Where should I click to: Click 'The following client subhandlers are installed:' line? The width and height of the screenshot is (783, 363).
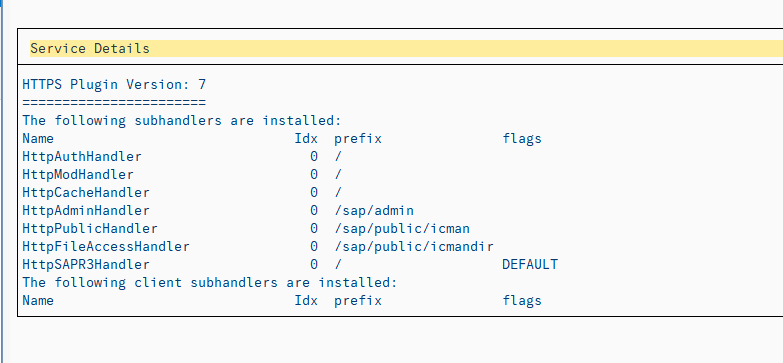click(x=210, y=282)
